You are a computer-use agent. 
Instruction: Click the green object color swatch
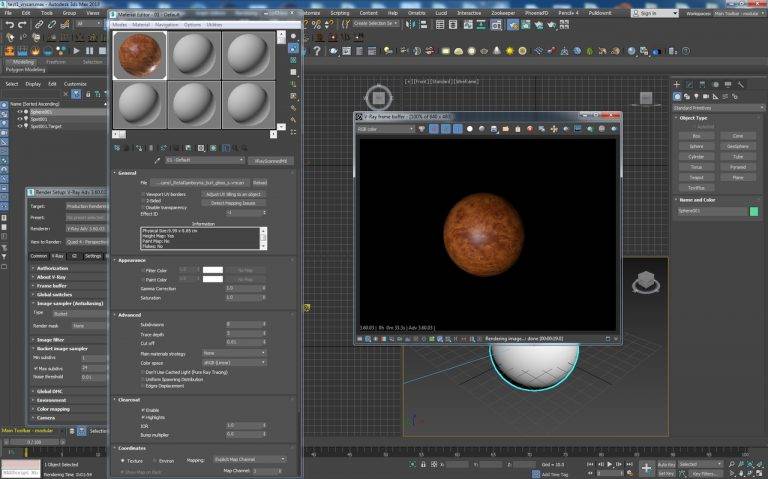(754, 211)
